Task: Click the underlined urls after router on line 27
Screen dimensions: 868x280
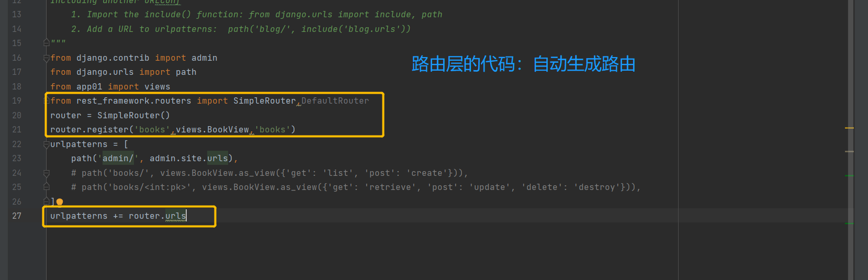Action: pyautogui.click(x=175, y=216)
